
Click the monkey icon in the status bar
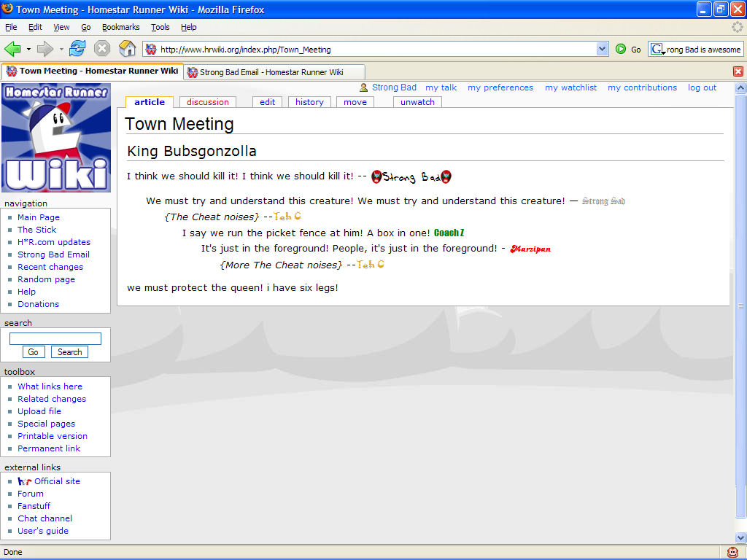(732, 553)
